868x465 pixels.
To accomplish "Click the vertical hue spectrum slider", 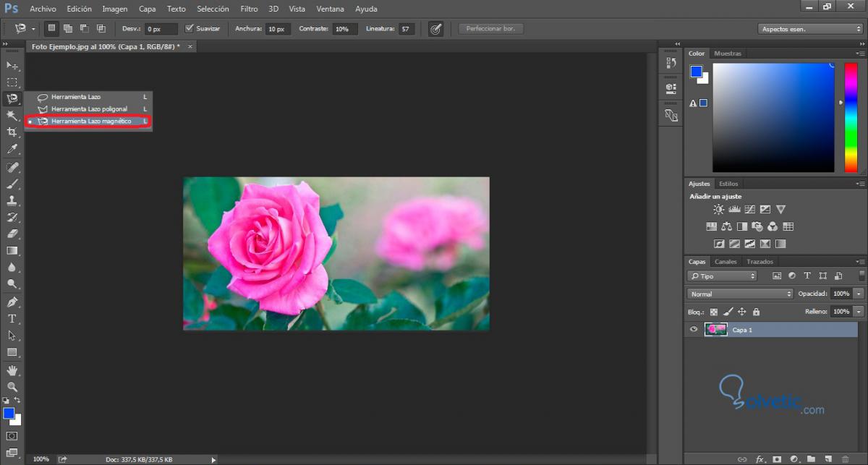I will pos(849,116).
